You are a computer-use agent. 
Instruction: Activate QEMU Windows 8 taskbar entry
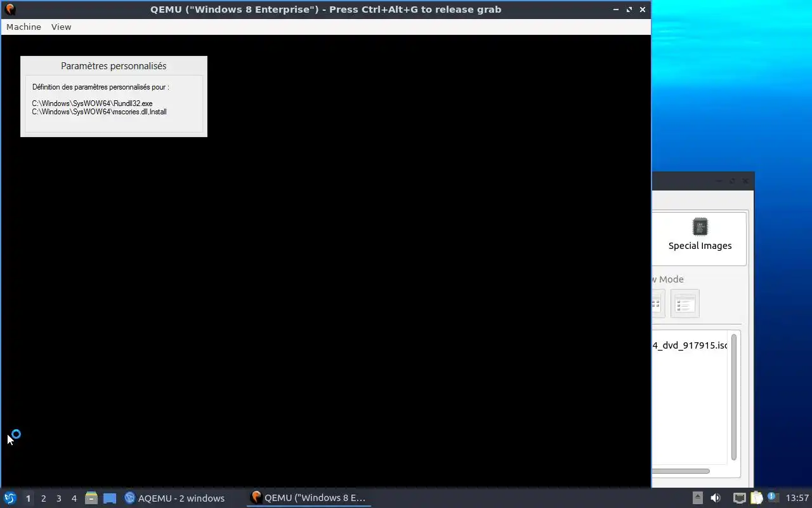point(309,498)
